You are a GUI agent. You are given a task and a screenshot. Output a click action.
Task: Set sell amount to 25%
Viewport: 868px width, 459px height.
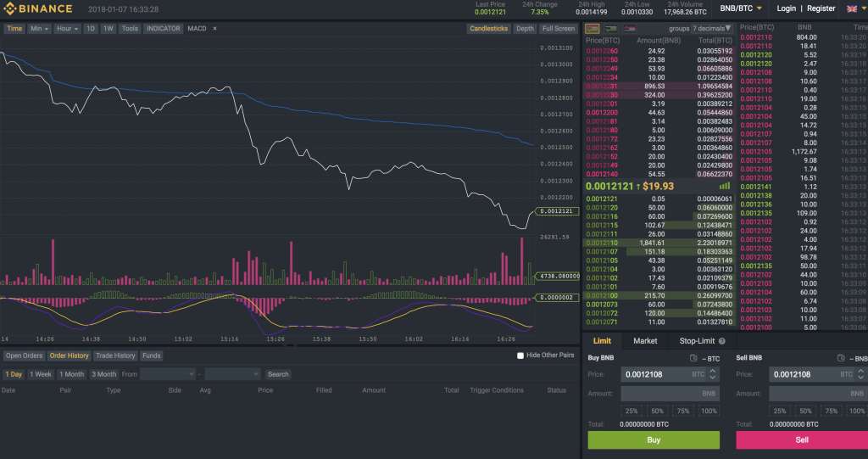tap(780, 411)
